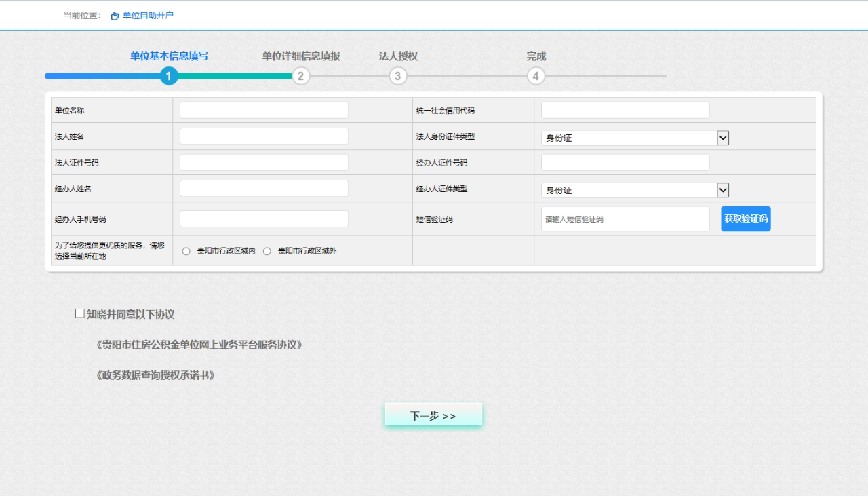
Task: Focus the 经办人姓名 input field
Action: [264, 188]
